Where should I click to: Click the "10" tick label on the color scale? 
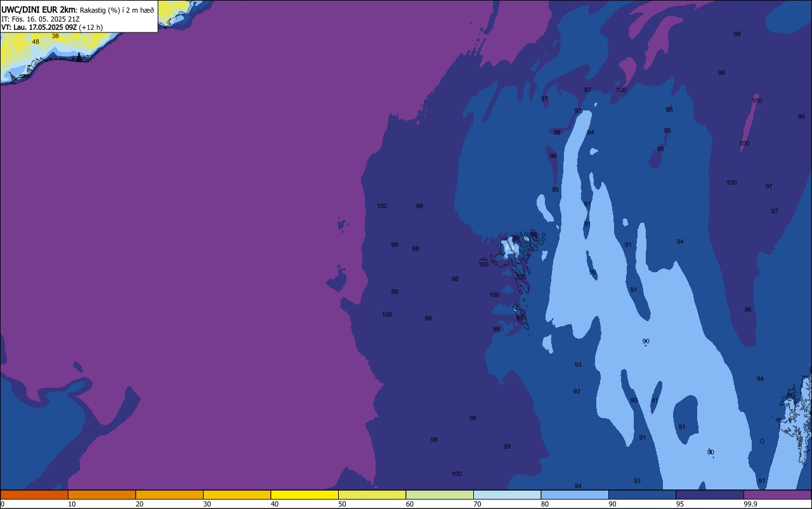click(72, 504)
